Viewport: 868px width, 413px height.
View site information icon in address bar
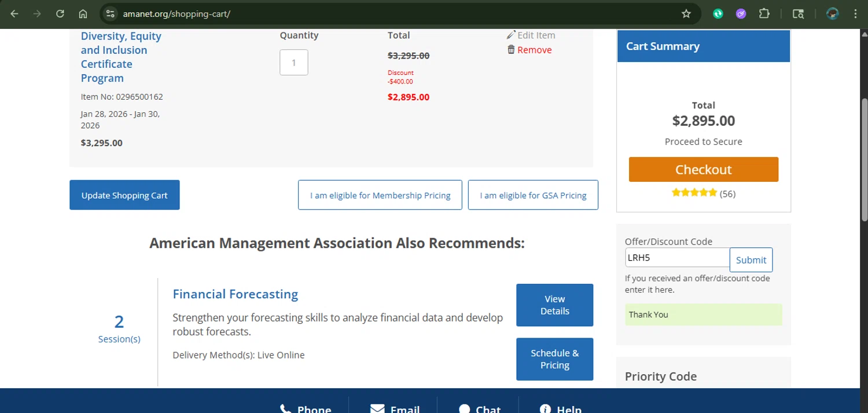[111, 14]
